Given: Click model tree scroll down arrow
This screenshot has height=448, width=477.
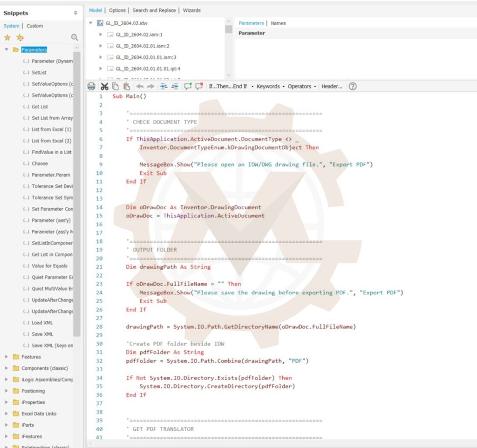Looking at the screenshot, I should (228, 75).
